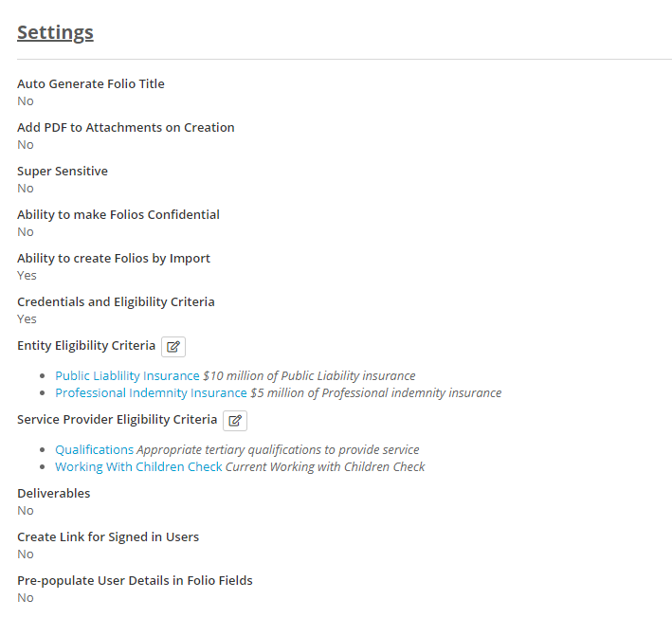Image resolution: width=672 pixels, height=636 pixels.
Task: Open the Qualifications criteria link
Action: coord(94,450)
